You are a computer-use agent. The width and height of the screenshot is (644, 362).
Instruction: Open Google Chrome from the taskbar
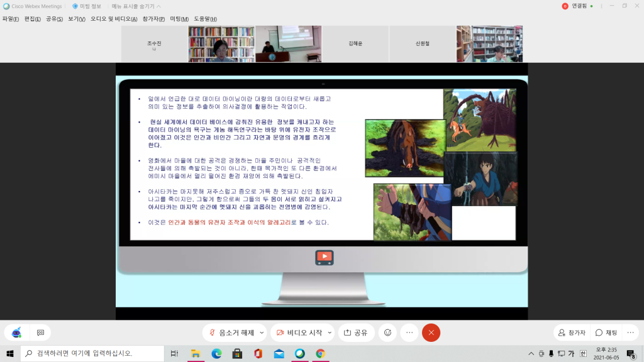coord(320,353)
